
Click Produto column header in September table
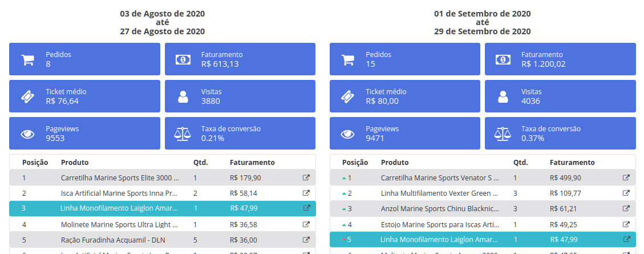pyautogui.click(x=395, y=163)
